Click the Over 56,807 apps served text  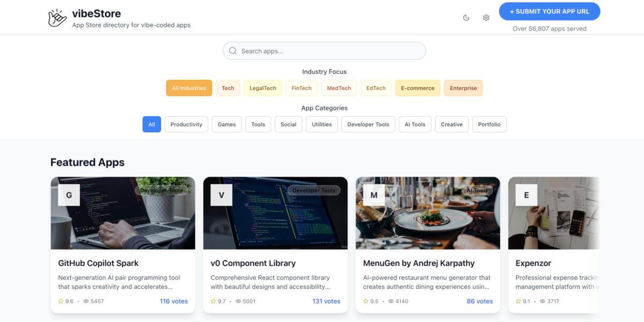click(x=550, y=29)
